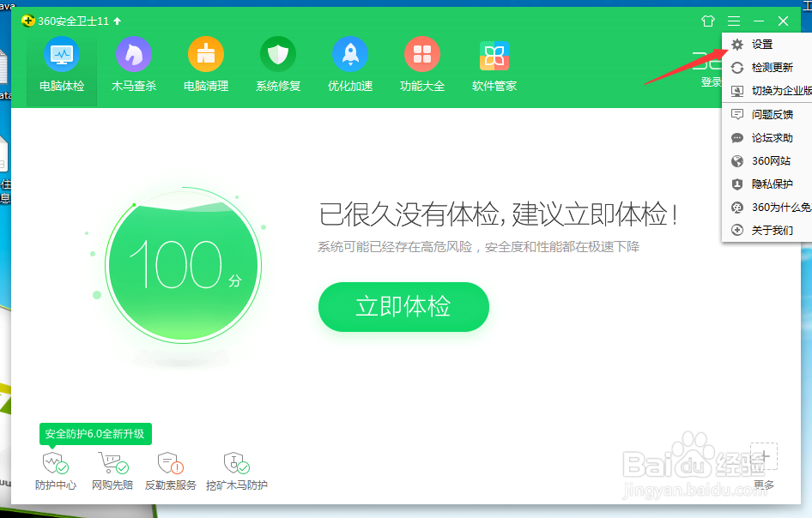Select 论坛求助 menu entry
Image resolution: width=812 pixels, height=518 pixels.
[767, 138]
